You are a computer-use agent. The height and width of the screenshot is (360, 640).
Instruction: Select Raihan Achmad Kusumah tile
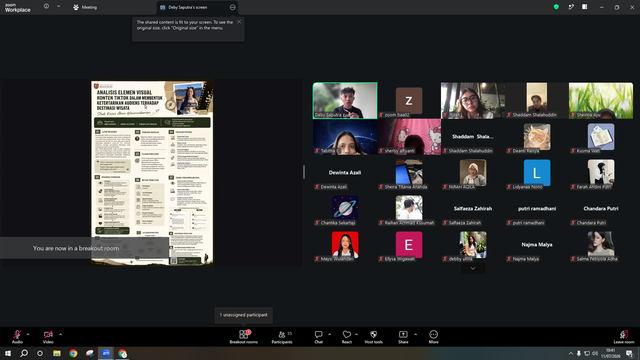click(x=409, y=209)
